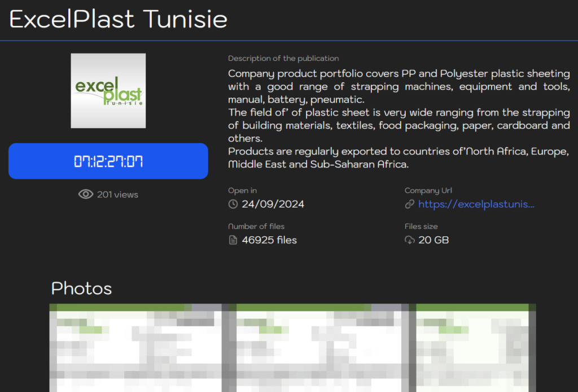Image resolution: width=578 pixels, height=392 pixels.
Task: Open the first photo thumbnail
Action: [x=135, y=348]
